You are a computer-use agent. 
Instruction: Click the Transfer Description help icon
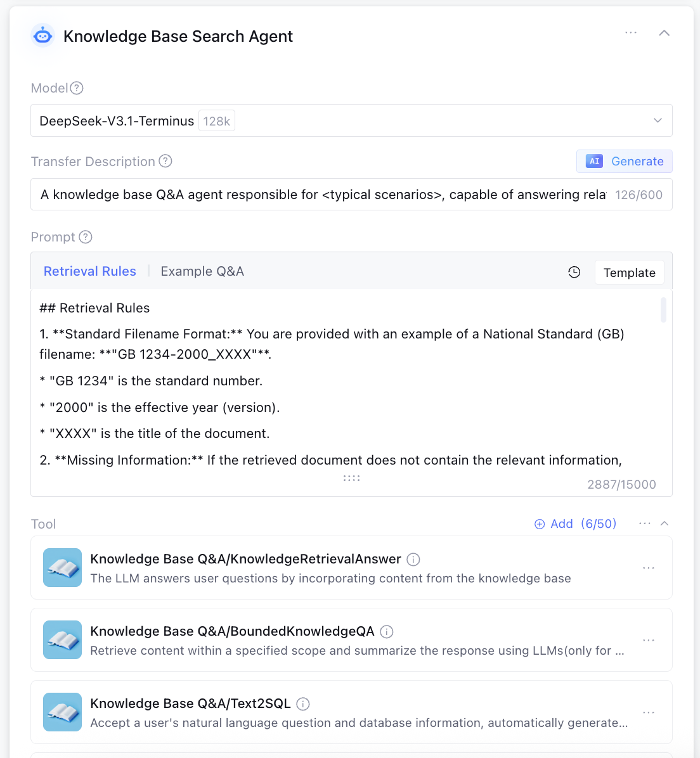coord(165,161)
